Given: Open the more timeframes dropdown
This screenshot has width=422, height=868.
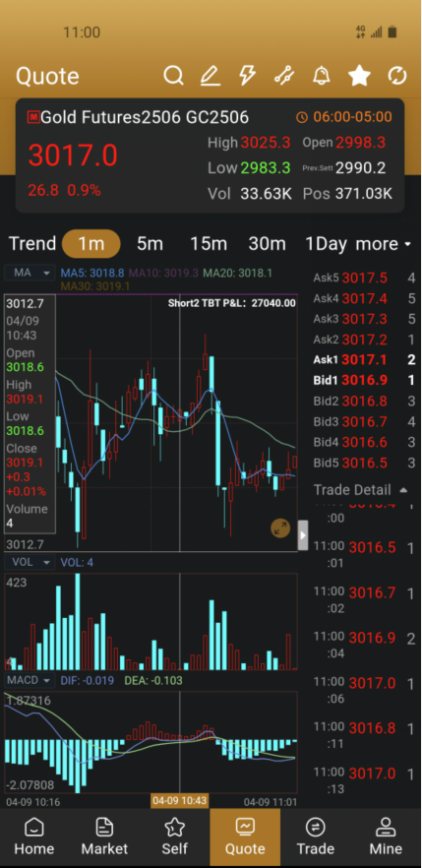Looking at the screenshot, I should point(384,244).
